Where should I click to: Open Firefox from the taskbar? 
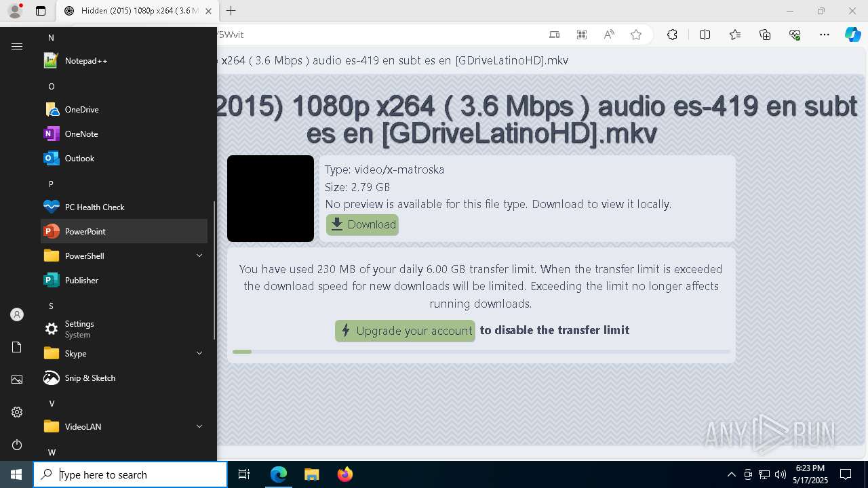[x=344, y=474]
